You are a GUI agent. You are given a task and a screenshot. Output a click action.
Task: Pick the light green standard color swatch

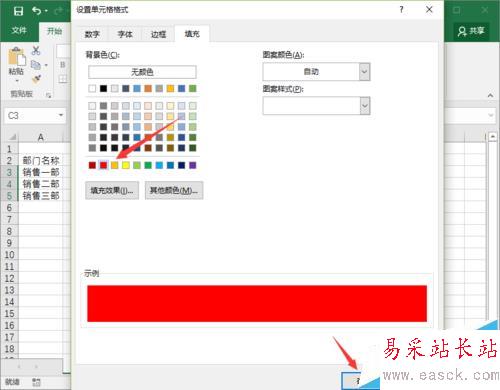click(137, 165)
